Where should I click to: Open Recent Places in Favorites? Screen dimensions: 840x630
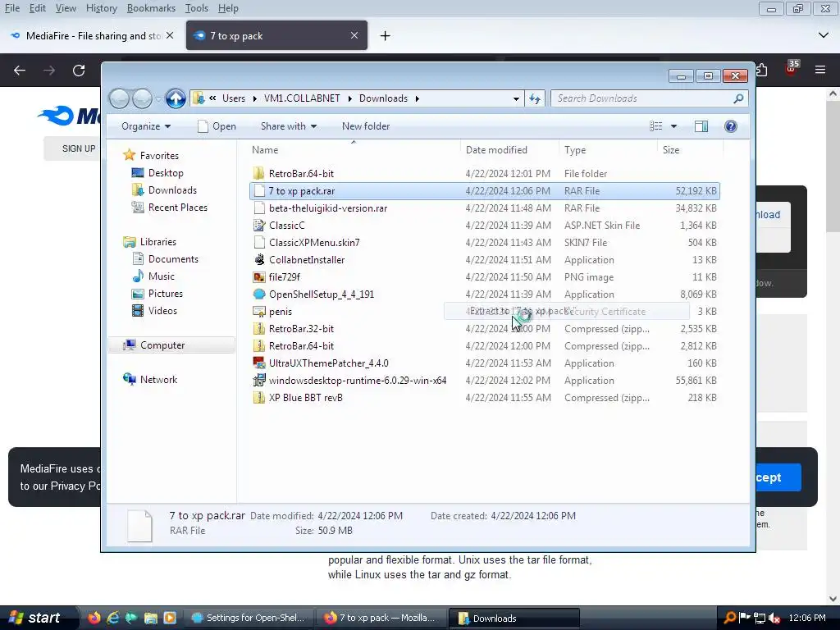tap(177, 208)
